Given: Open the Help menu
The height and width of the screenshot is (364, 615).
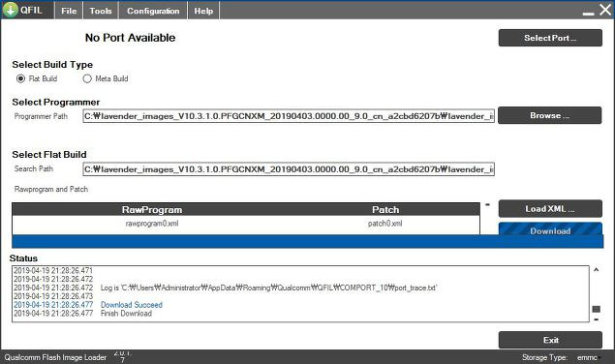Looking at the screenshot, I should coord(203,11).
